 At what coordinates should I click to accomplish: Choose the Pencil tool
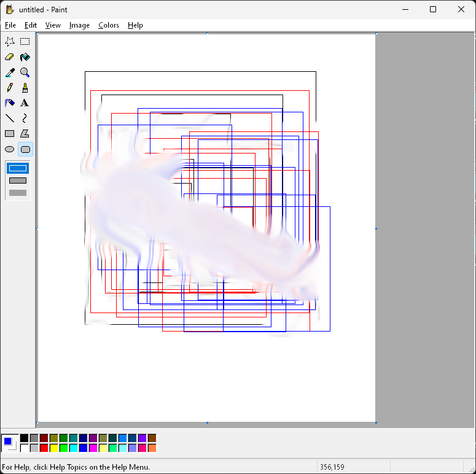pos(10,88)
